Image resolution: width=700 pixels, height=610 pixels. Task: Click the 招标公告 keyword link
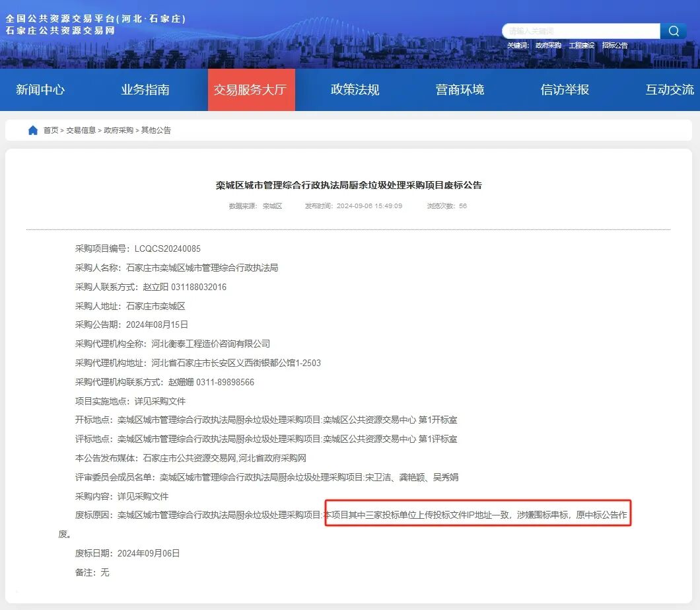pyautogui.click(x=615, y=45)
